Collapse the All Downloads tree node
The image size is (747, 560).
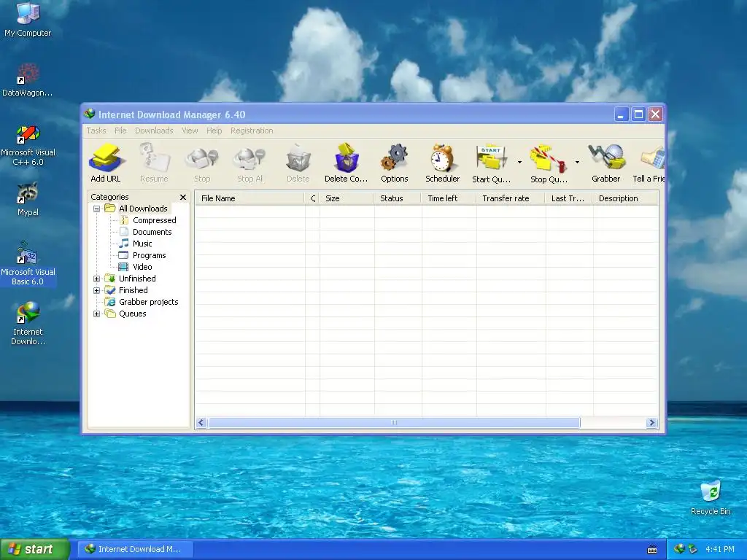pos(97,209)
